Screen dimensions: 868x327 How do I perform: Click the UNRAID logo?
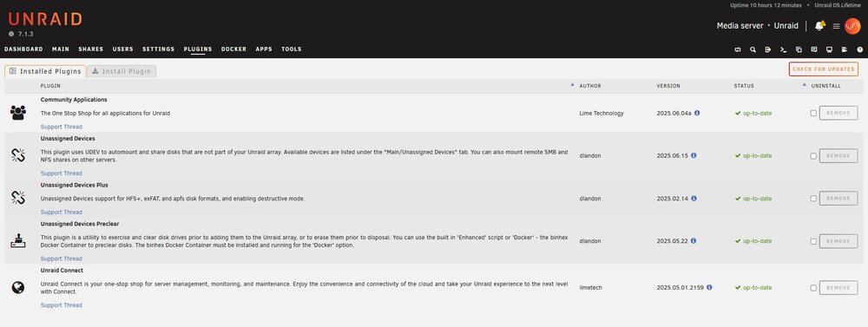click(x=45, y=19)
